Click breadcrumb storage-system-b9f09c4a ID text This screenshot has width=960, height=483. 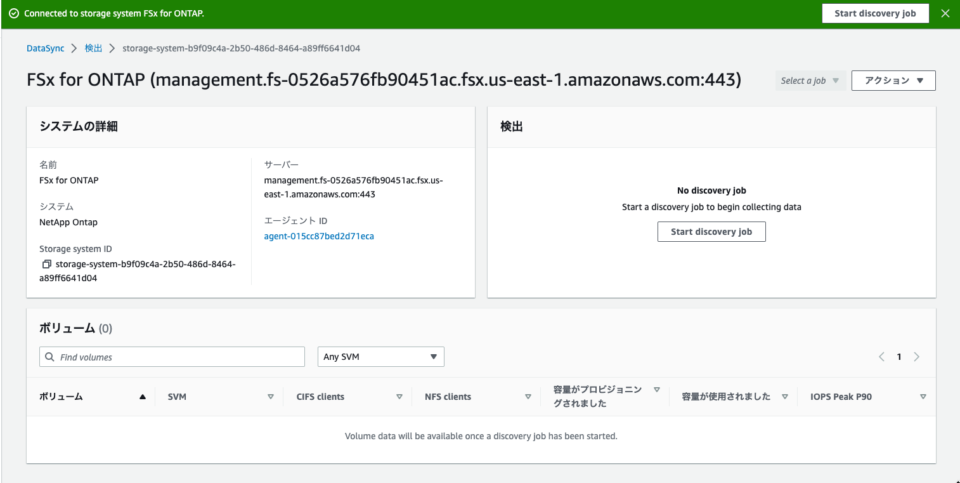[x=241, y=48]
